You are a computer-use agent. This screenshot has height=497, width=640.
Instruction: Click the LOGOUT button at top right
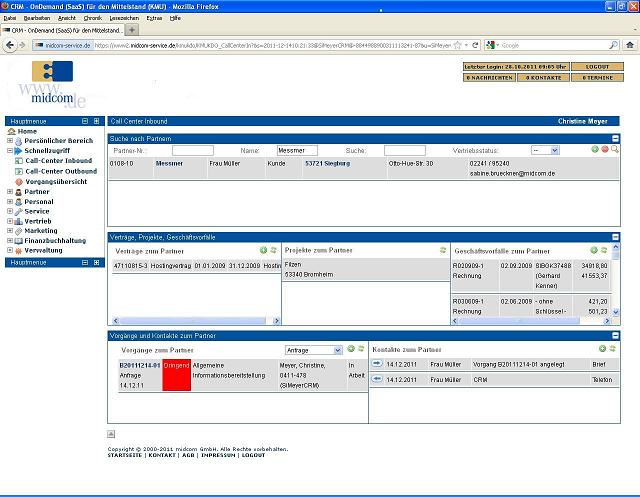coord(597,67)
